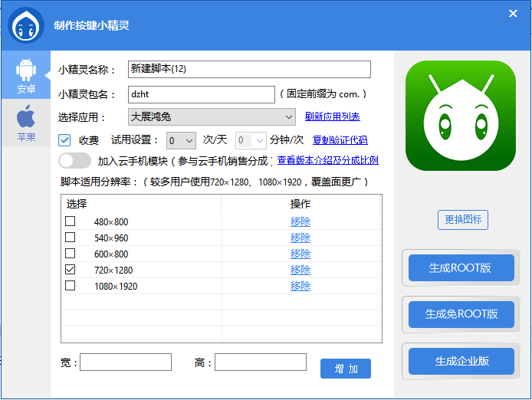Image resolution: width=532 pixels, height=400 pixels.
Task: Click the blue droplet mascot logo
Action: coord(26,25)
